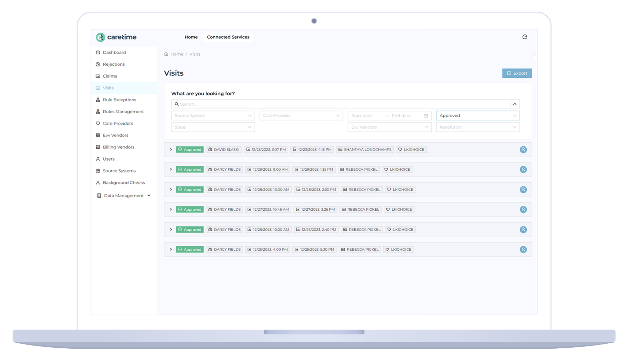Viewport: 628px width, 364px height.
Task: Click DARCY FIELDS on 12/25/2023 row
Action: pyautogui.click(x=225, y=249)
